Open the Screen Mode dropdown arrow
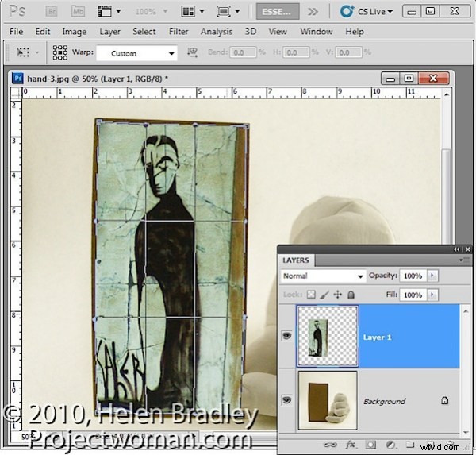 pyautogui.click(x=237, y=12)
